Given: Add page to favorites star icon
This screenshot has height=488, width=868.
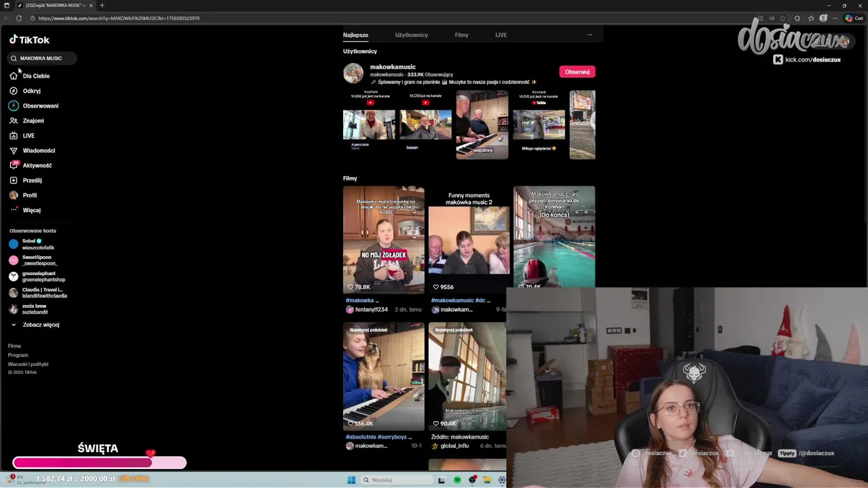Looking at the screenshot, I should 783,18.
